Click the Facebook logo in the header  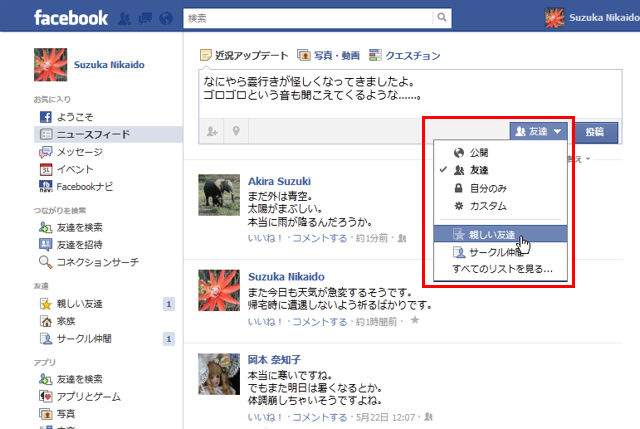click(71, 18)
